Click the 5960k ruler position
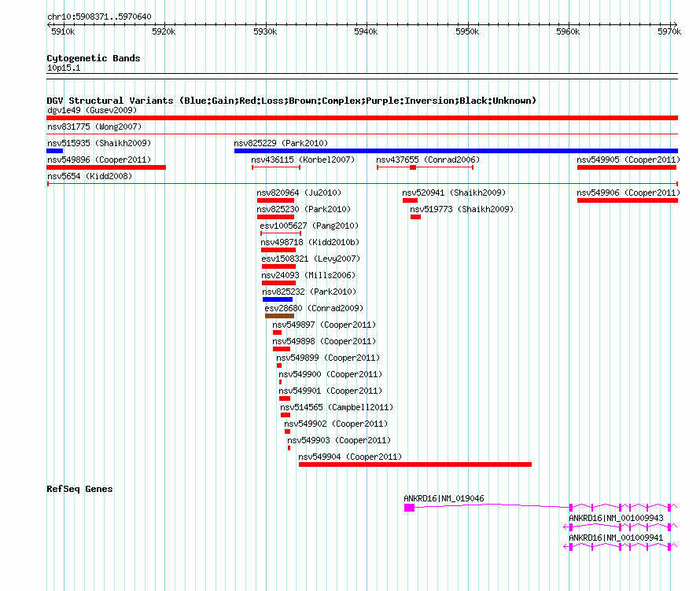Viewport: 700px width, 591px height. (569, 31)
